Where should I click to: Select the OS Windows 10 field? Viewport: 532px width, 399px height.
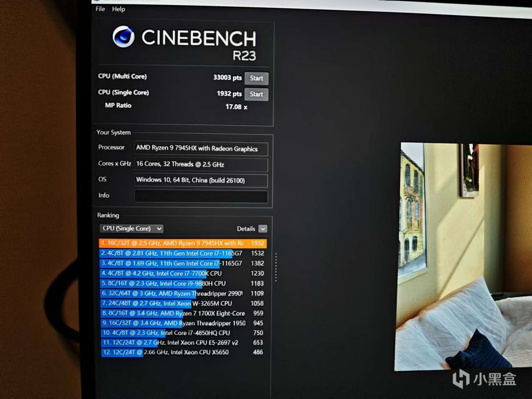click(201, 180)
